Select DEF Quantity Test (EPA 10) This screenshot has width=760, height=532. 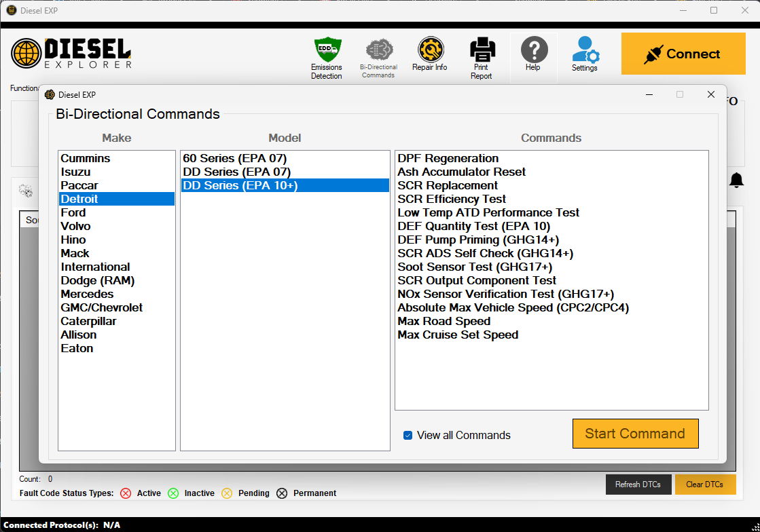(551, 226)
